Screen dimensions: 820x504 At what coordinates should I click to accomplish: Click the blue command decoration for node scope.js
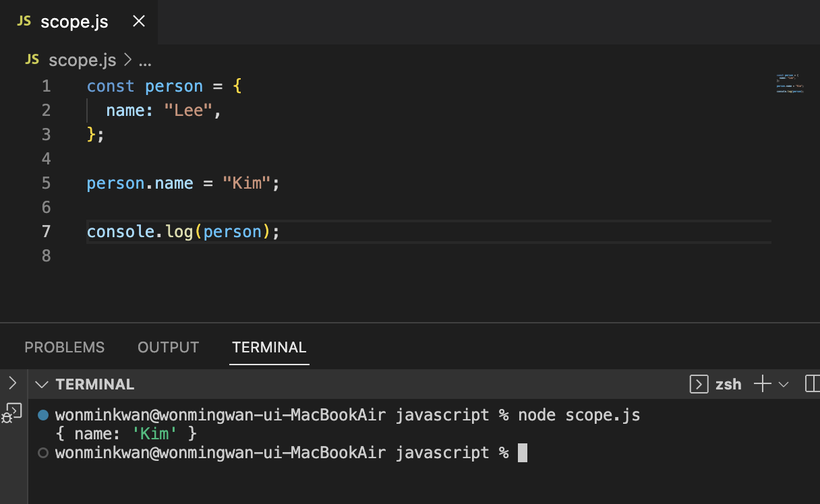coord(43,415)
